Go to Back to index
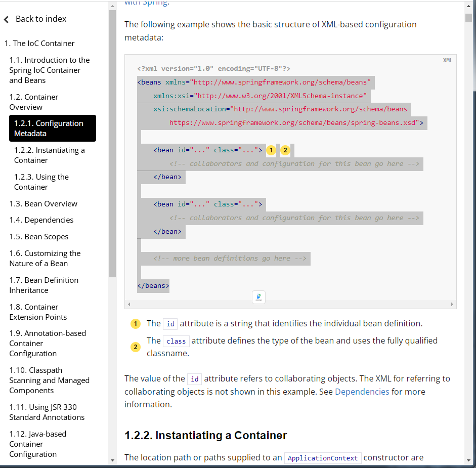Viewport: 476px width, 468px height. (x=41, y=19)
